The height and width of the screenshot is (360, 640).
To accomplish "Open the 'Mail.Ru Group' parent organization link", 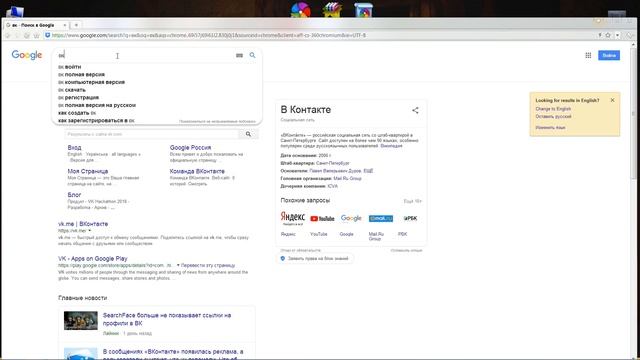I will click(x=347, y=178).
